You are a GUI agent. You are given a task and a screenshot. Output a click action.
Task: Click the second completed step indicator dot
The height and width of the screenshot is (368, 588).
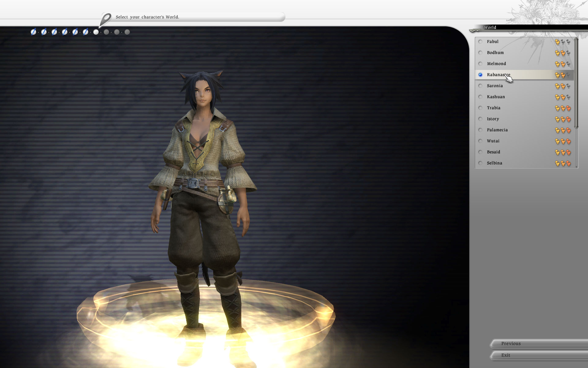pyautogui.click(x=44, y=32)
